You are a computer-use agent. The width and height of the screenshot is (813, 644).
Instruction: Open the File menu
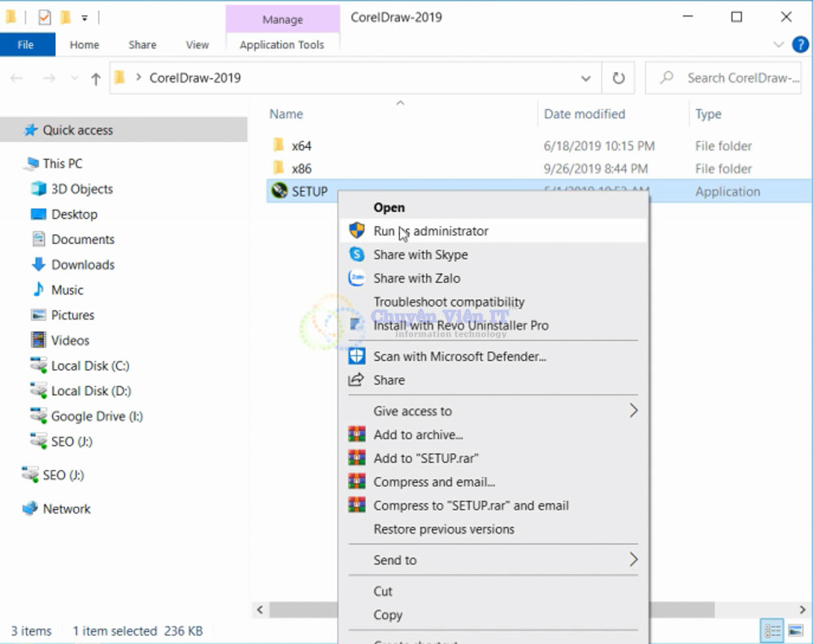26,45
